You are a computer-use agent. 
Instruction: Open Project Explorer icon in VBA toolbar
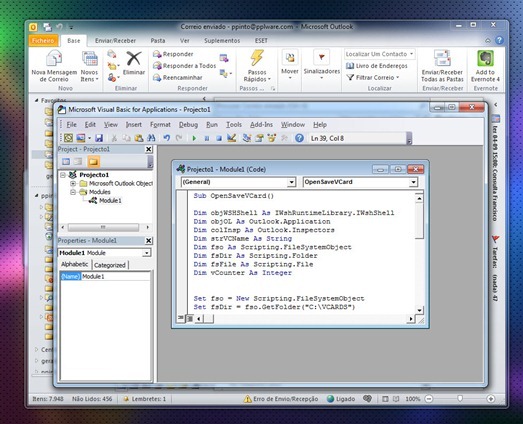(x=247, y=138)
